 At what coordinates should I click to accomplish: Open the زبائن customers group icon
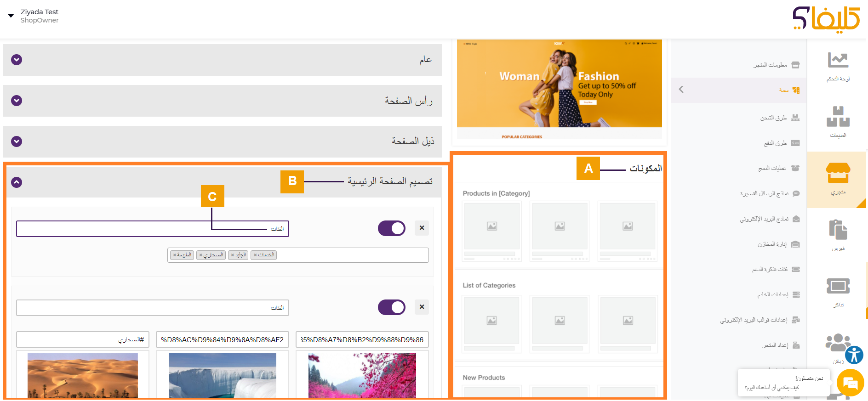(837, 343)
